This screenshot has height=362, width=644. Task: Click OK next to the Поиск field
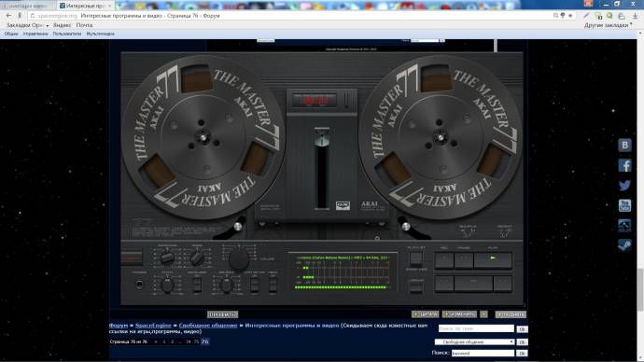(522, 353)
